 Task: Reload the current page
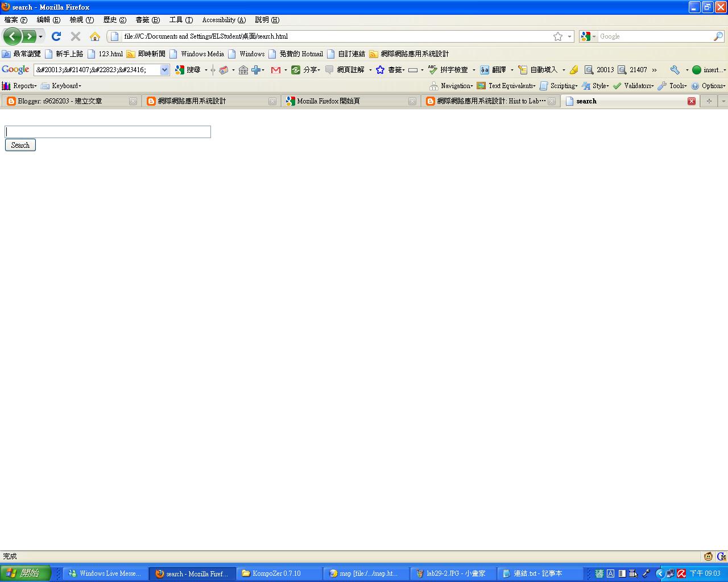point(56,36)
